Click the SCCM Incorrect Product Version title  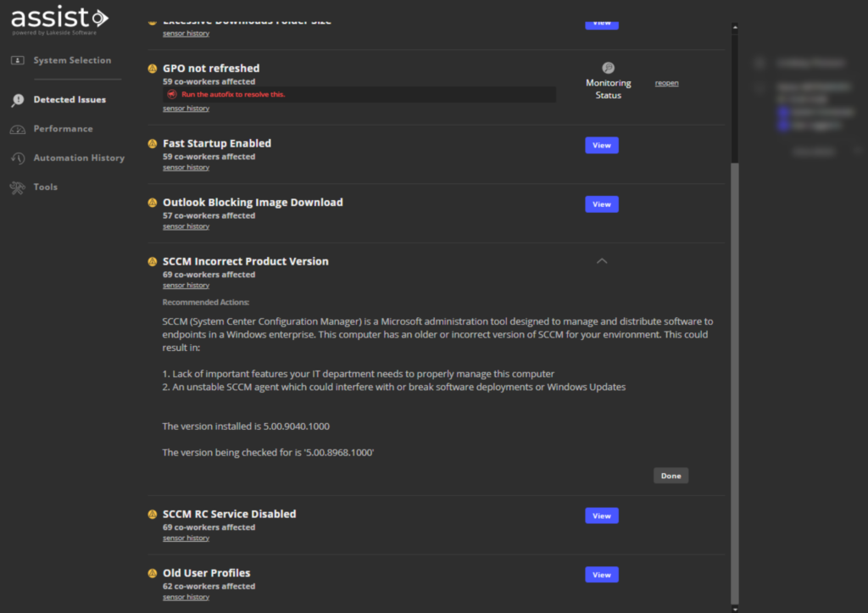[x=246, y=261]
